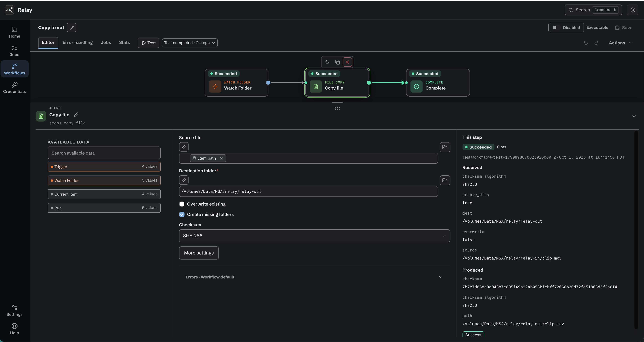Viewport: 644px width, 342px height.
Task: Toggle the Disabled workflow switch
Action: [566, 27]
